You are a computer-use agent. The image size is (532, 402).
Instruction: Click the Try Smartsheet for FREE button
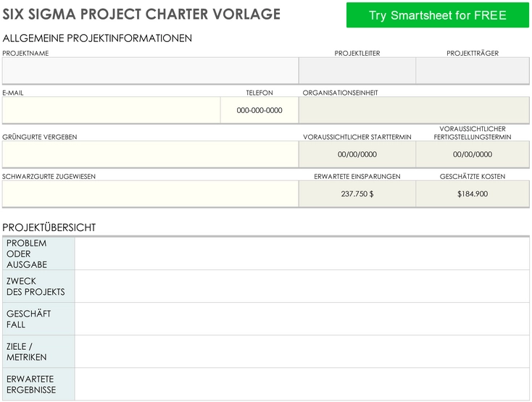[437, 15]
